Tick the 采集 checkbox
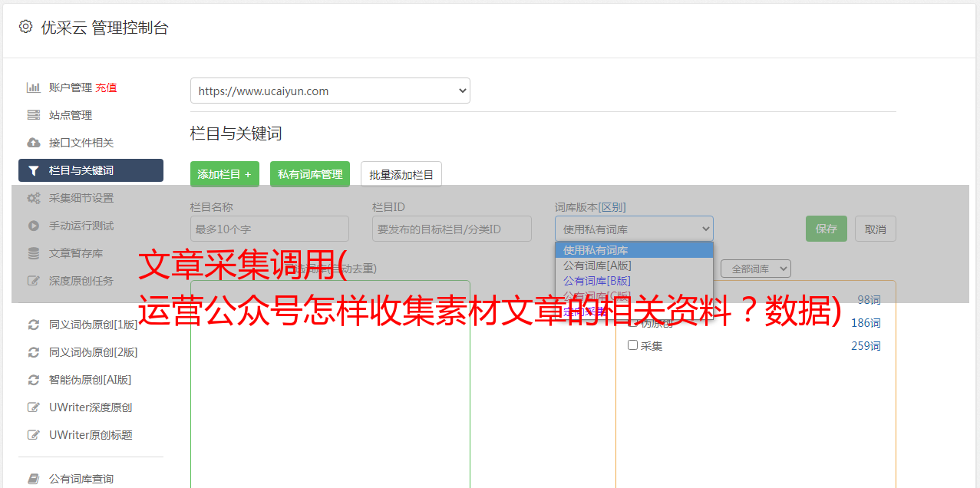980x488 pixels. (x=633, y=345)
